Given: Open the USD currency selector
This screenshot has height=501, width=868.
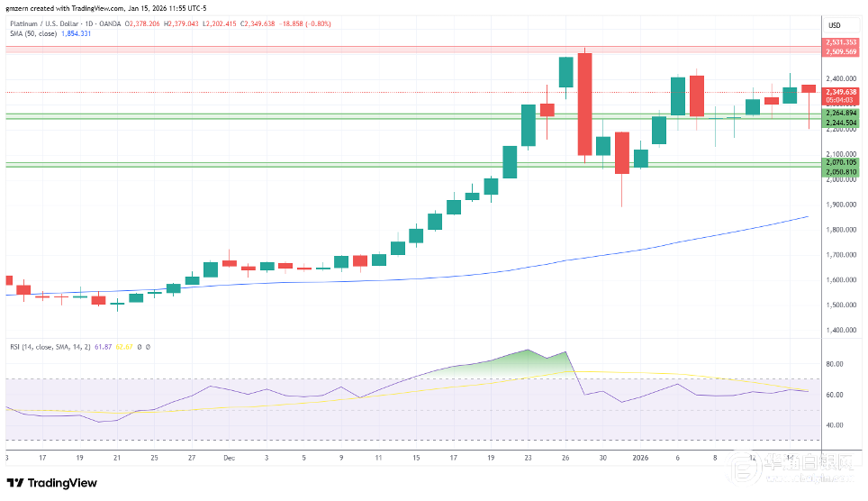Looking at the screenshot, I should (833, 24).
